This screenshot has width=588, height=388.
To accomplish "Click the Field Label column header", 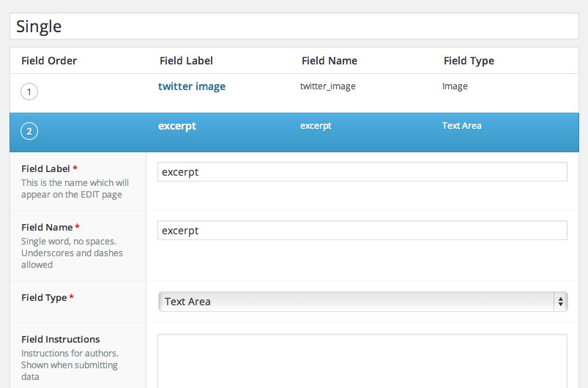I will tap(186, 61).
